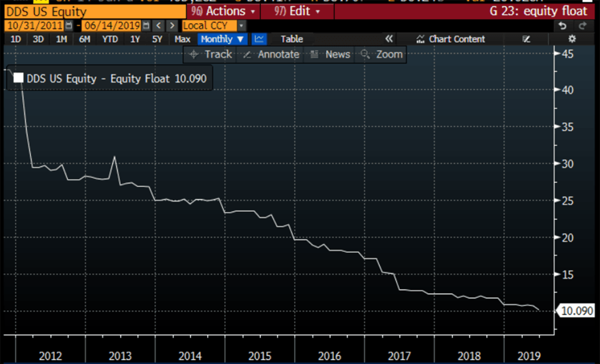Open the start date calendar picker
Viewport: 600px width, 364px height.
pos(68,25)
